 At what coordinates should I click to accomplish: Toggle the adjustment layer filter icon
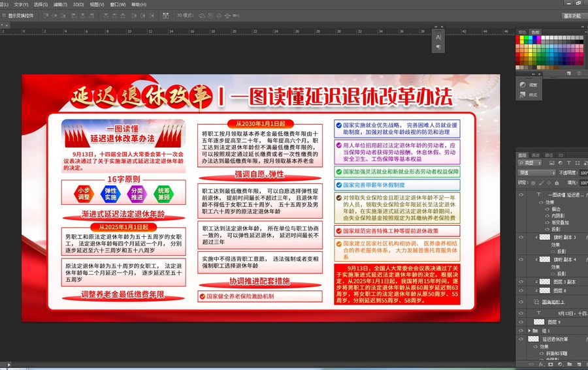click(561, 163)
